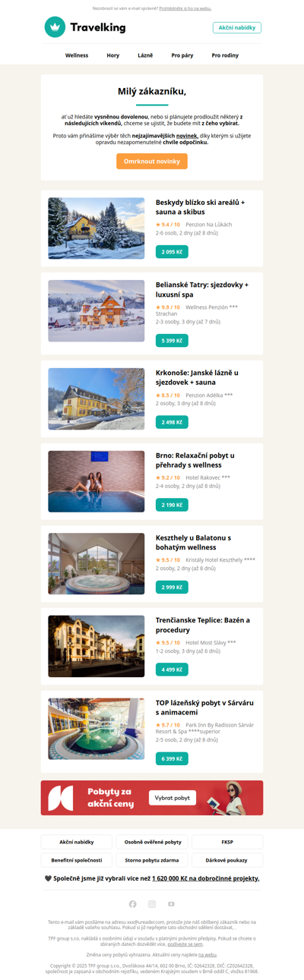
Task: Click the orange Omrknout novinky button
Action: click(152, 162)
